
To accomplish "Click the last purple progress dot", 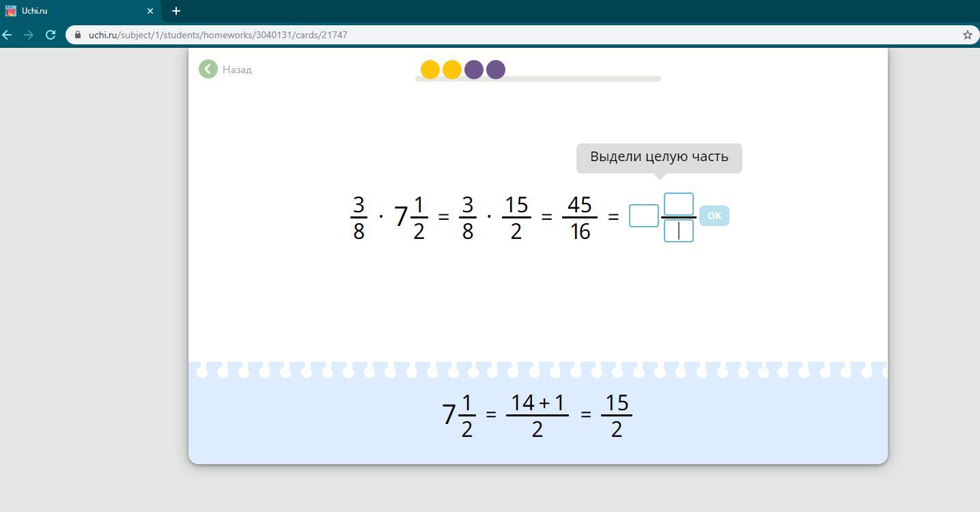I will [496, 70].
